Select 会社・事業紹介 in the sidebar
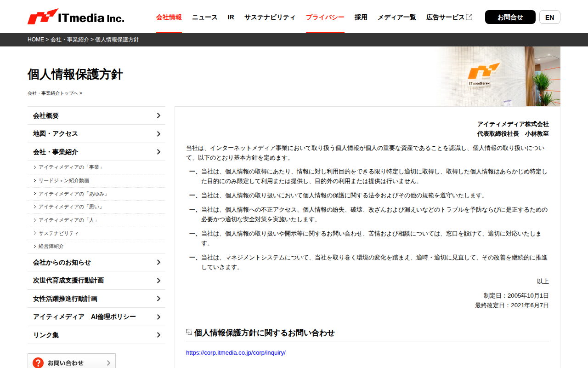588x368 pixels. [96, 152]
